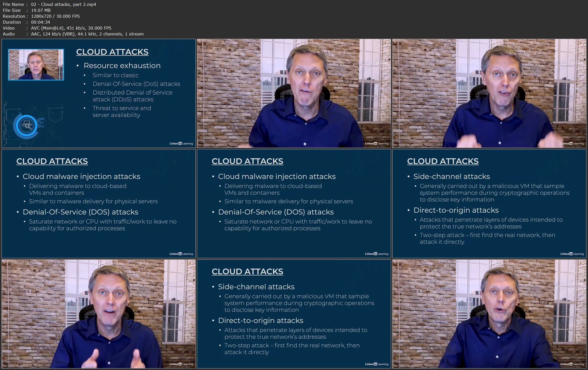Click the 'Resource exhaustion' bullet heading
The image size is (588, 370).
click(122, 66)
